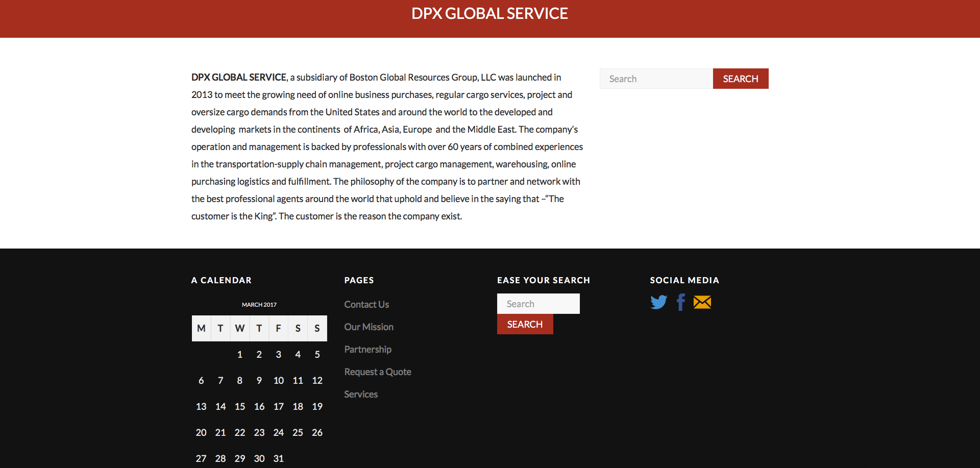Pick day 31 in the calendar

278,459
